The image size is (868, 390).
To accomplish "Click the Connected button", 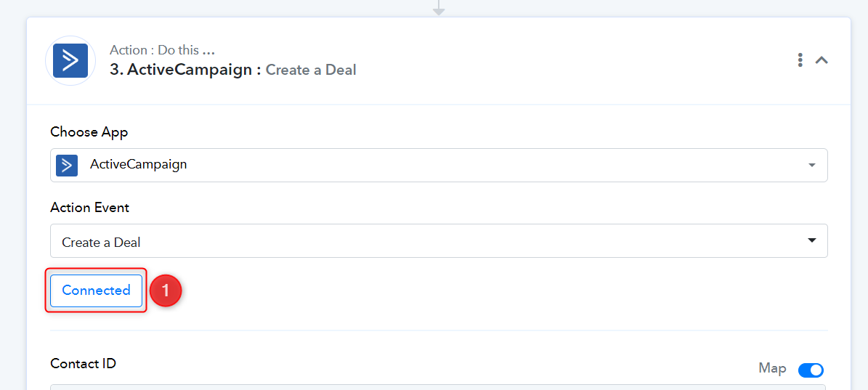I will (97, 291).
